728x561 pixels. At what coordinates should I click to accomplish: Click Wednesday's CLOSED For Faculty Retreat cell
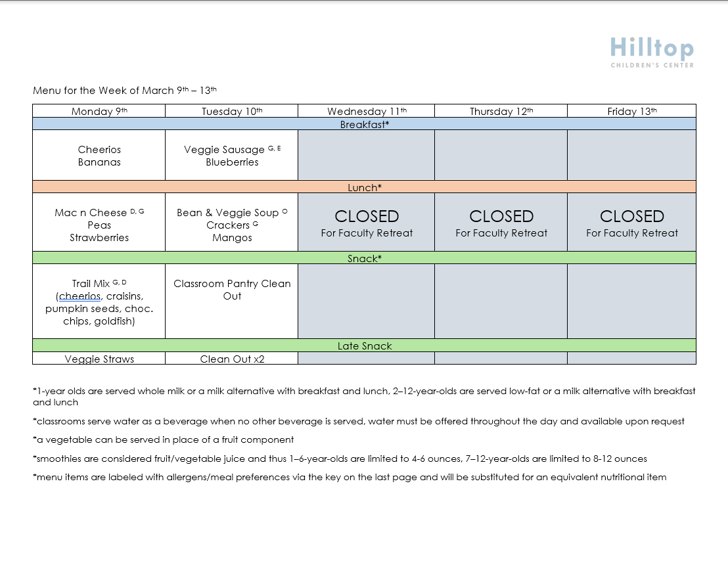366,223
